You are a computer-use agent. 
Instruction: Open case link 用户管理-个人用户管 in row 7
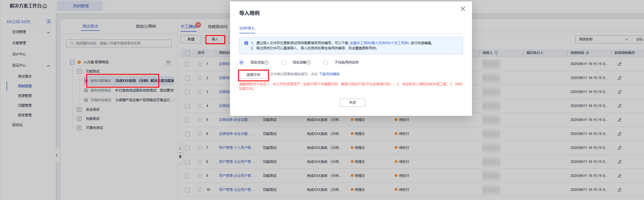236,148
